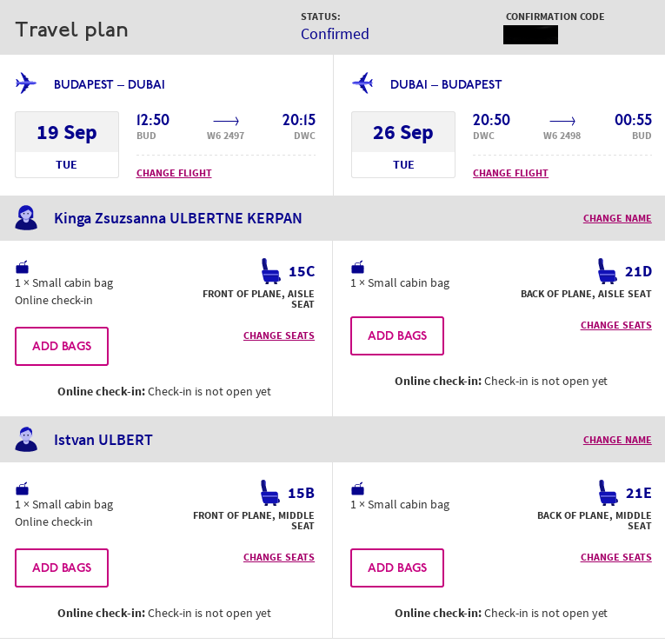Change the Budapest – Dubai flight
The image size is (665, 644).
[x=174, y=173]
